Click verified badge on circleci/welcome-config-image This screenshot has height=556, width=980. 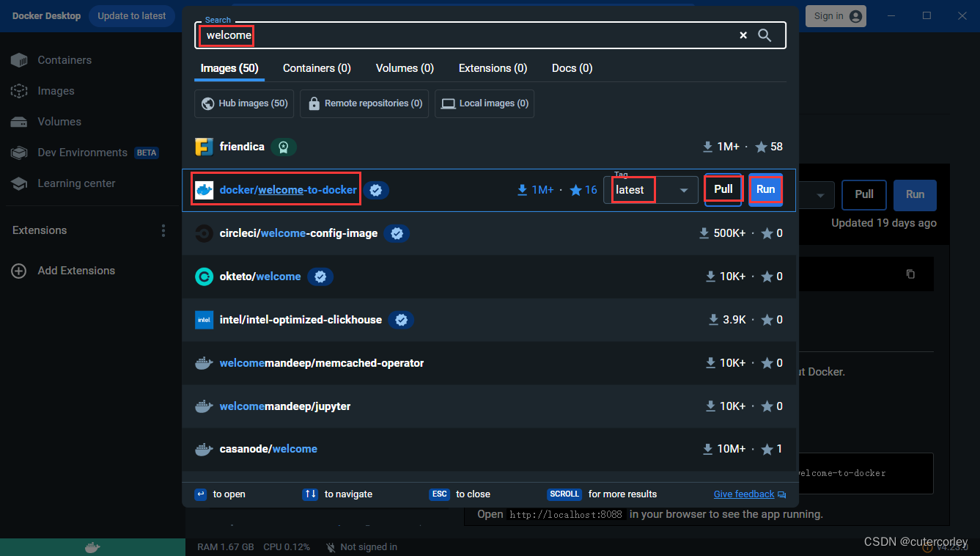click(x=397, y=233)
